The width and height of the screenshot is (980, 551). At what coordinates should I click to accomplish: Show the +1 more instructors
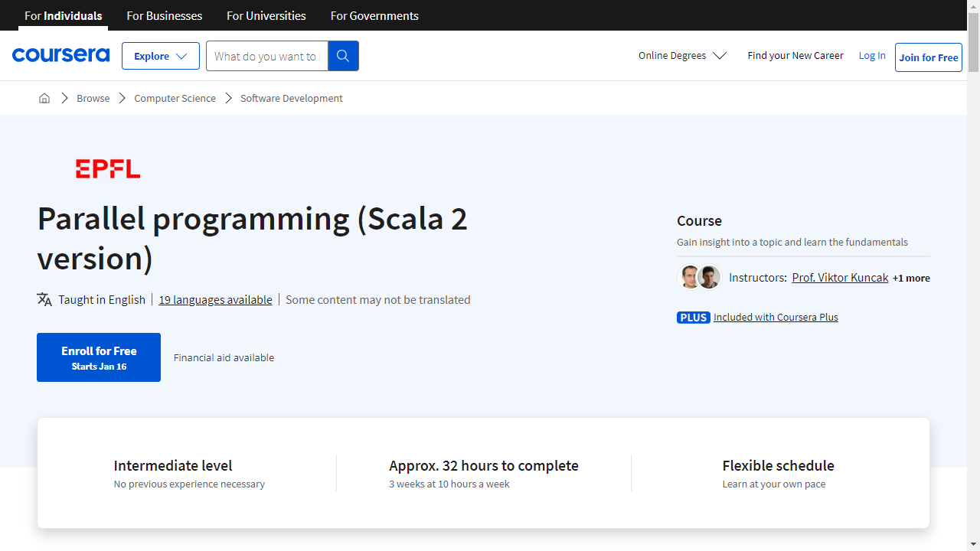coord(911,278)
